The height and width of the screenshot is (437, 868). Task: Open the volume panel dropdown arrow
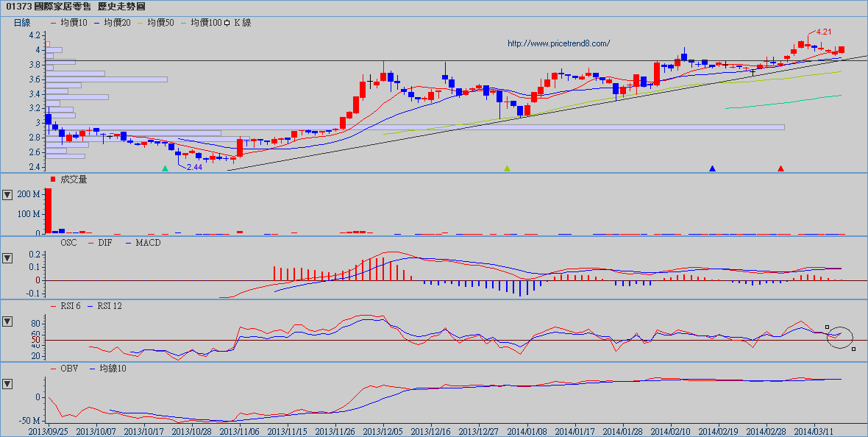tap(8, 195)
